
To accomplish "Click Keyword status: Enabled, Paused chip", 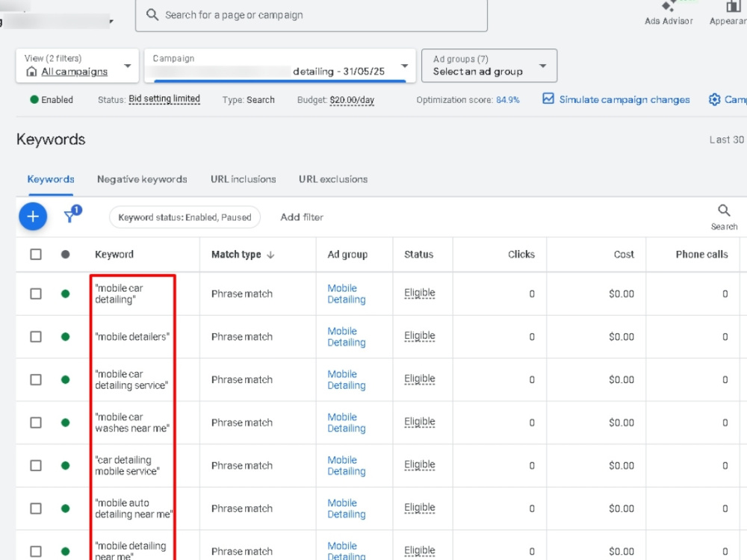I will (x=185, y=217).
